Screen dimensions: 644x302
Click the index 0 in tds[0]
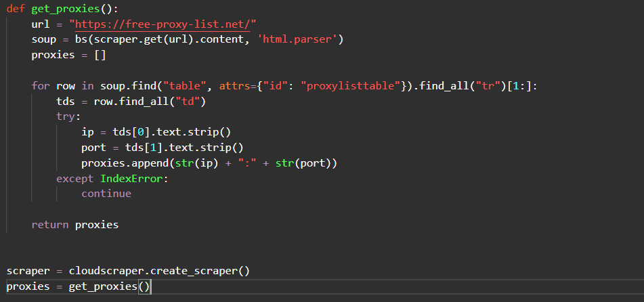(x=137, y=132)
